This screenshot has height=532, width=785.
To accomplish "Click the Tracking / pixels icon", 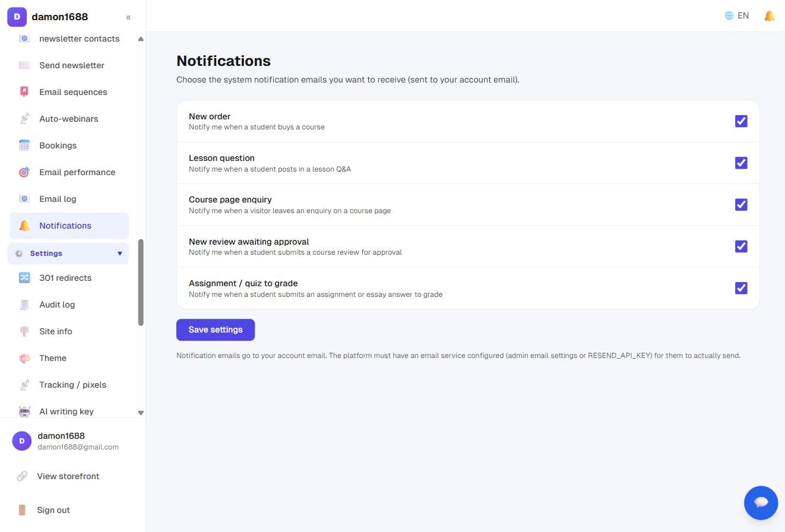I will [x=24, y=385].
